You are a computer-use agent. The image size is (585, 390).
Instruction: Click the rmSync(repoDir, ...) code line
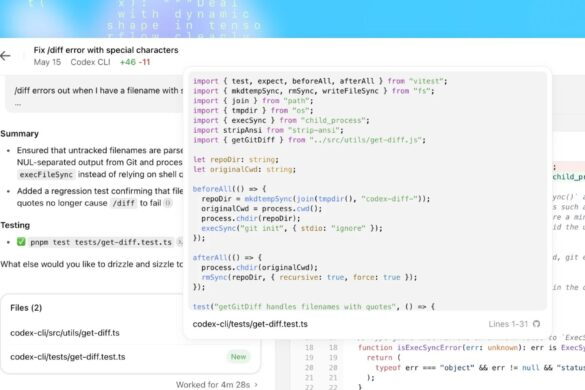[x=309, y=277]
